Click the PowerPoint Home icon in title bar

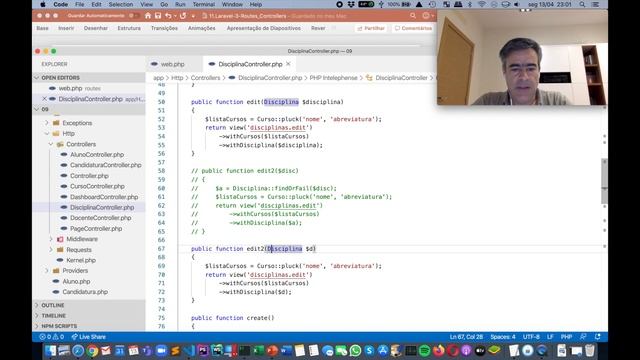(148, 16)
